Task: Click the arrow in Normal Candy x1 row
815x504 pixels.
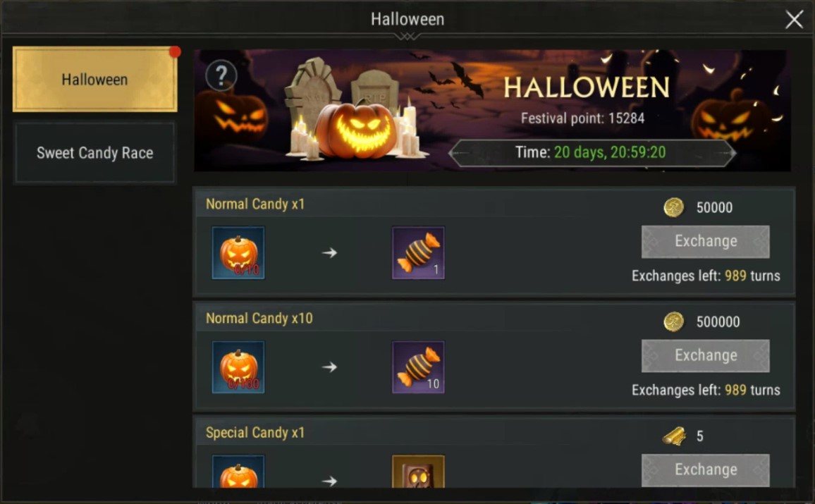Action: tap(329, 252)
